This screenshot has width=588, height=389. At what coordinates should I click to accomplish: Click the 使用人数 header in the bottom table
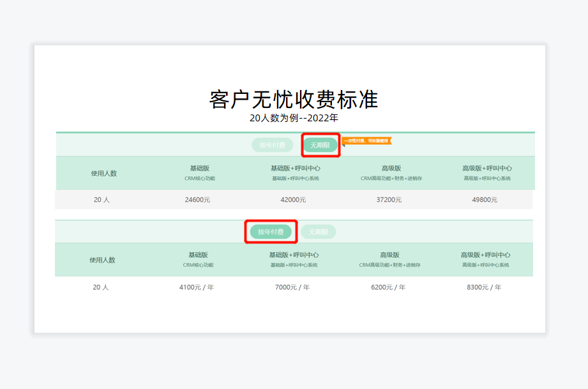click(103, 259)
